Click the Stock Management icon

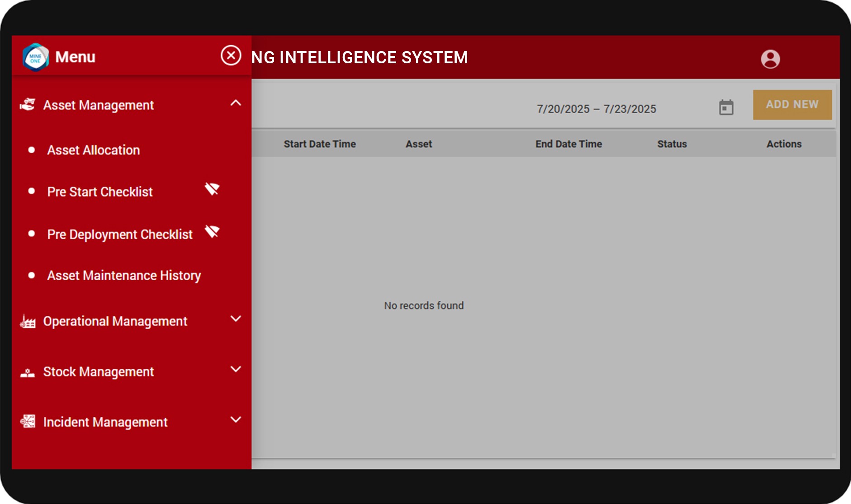pyautogui.click(x=28, y=372)
